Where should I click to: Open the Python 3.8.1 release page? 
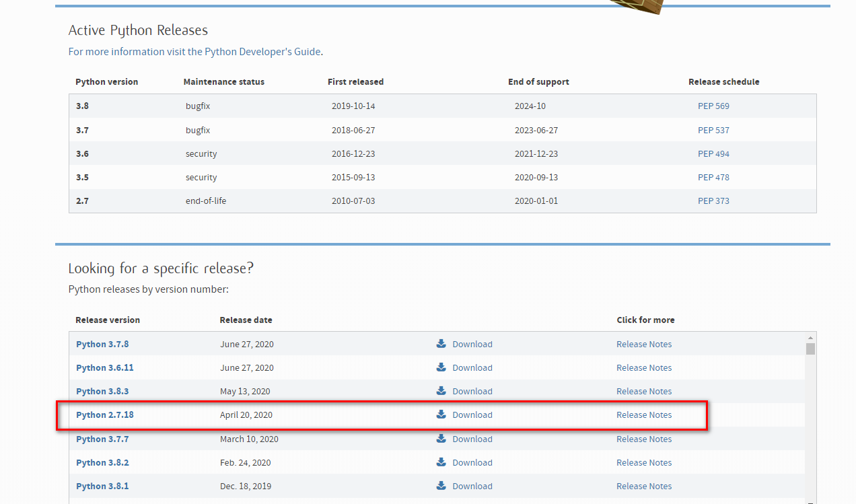[x=102, y=486]
